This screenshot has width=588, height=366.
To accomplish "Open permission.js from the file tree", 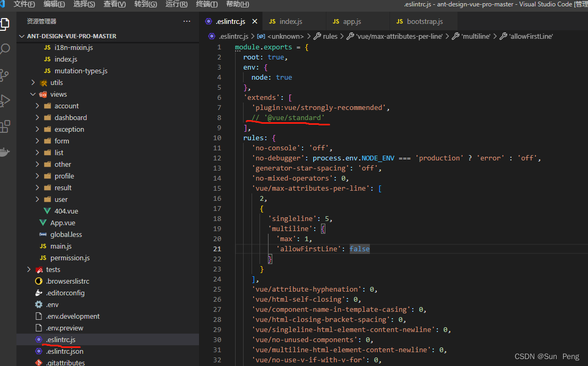I will pyautogui.click(x=70, y=258).
